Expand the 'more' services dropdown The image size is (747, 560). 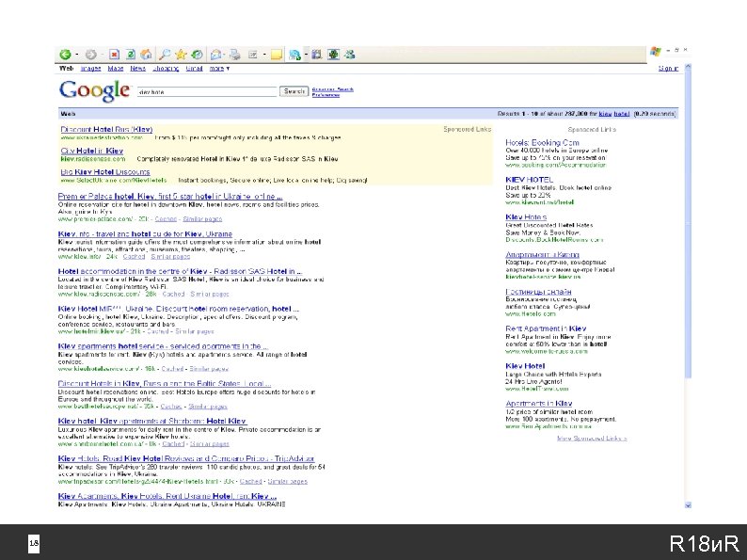pyautogui.click(x=219, y=69)
